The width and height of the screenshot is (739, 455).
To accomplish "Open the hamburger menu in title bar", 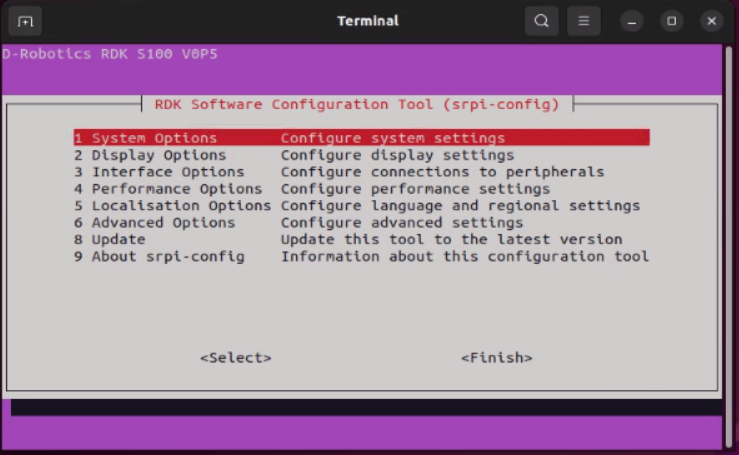I will coord(584,21).
